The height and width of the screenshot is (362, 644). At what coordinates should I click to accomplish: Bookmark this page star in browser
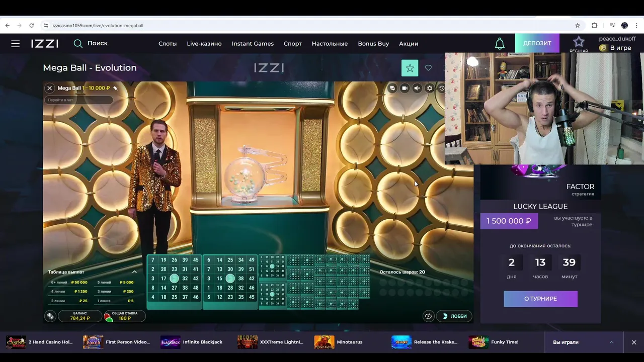pos(578,25)
